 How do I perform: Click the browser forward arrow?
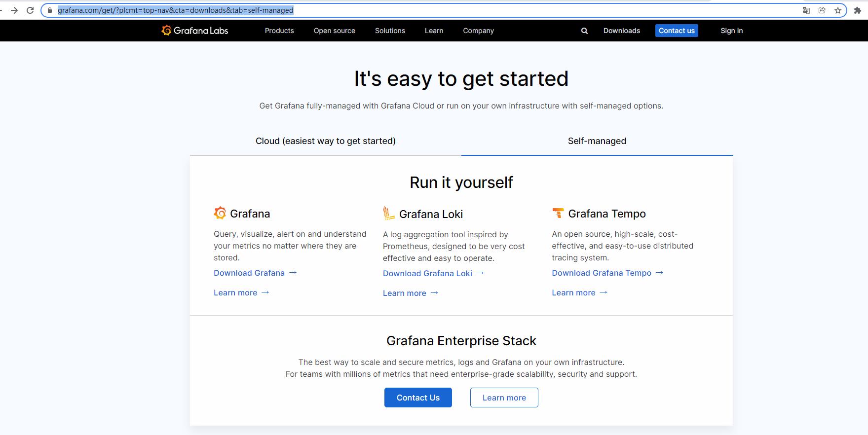tap(14, 10)
